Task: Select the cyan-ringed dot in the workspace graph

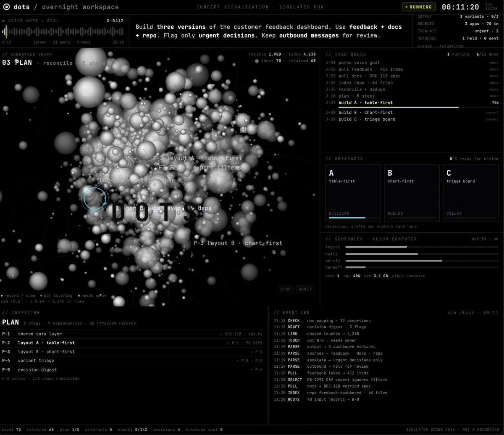Action: pyautogui.click(x=94, y=198)
